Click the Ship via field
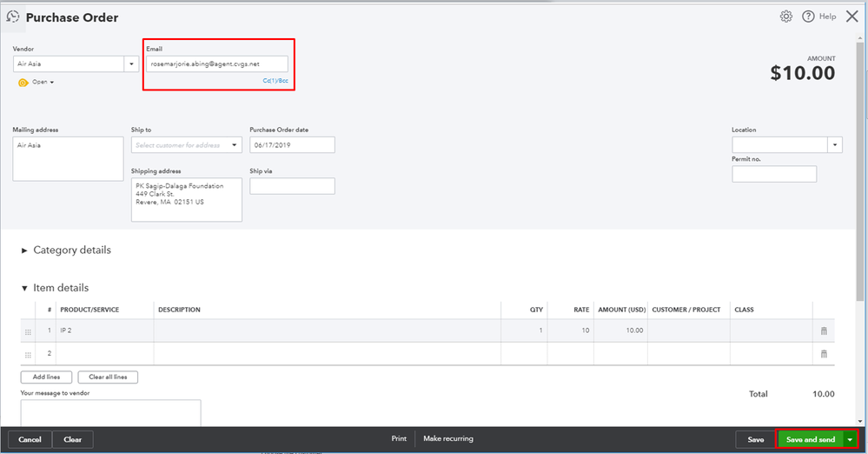868x454 pixels. (292, 186)
